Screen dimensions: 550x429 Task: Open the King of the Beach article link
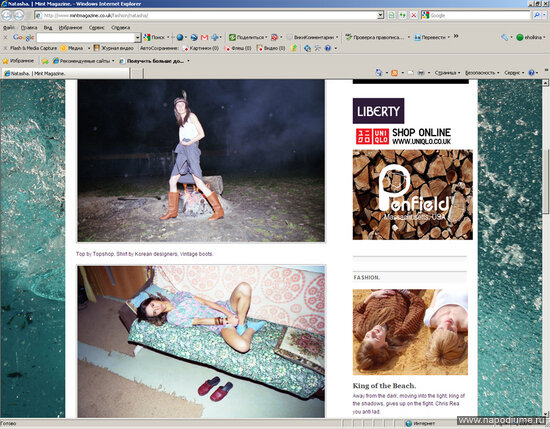pyautogui.click(x=384, y=386)
